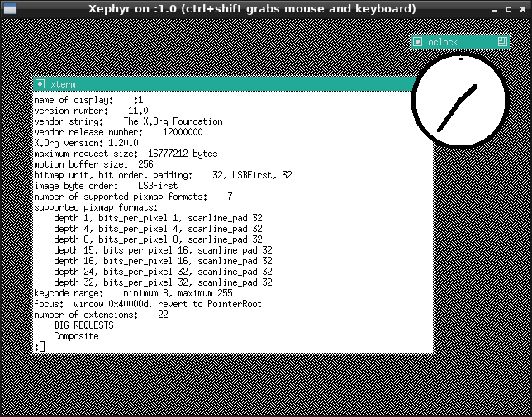Click the BIG-REQUESTS extension line
Screen dimensions: 532x417
(83, 325)
